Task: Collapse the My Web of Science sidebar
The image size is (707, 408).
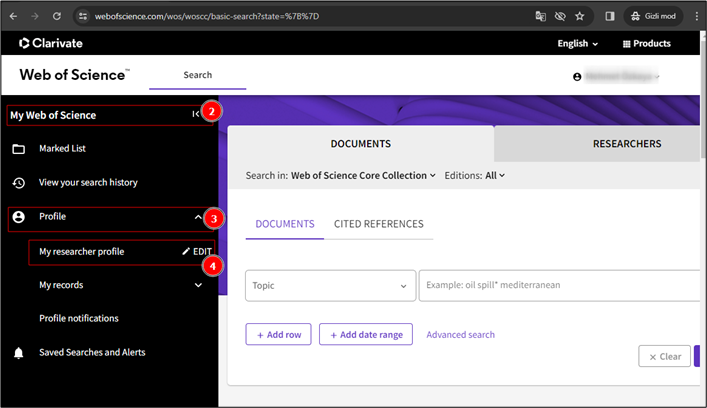Action: tap(195, 114)
